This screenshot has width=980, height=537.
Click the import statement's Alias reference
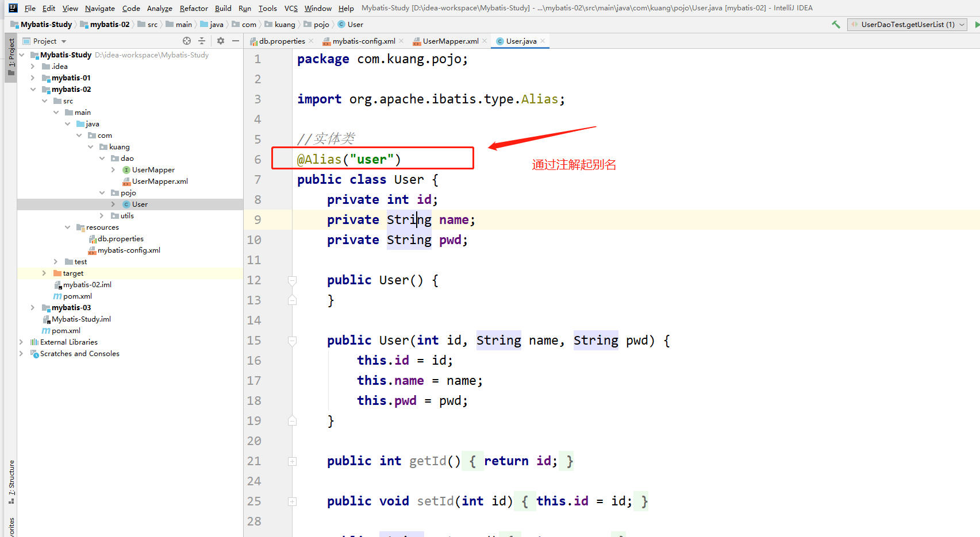click(x=539, y=99)
